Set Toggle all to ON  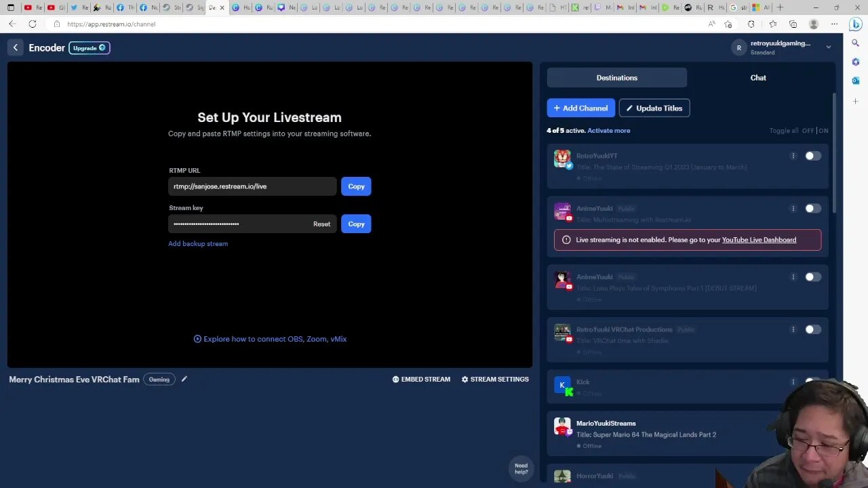coord(823,131)
